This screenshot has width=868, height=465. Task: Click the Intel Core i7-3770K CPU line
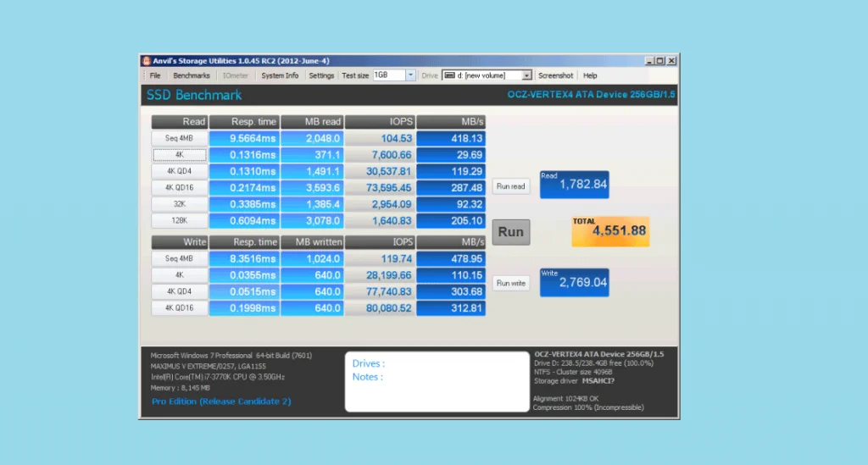218,377
